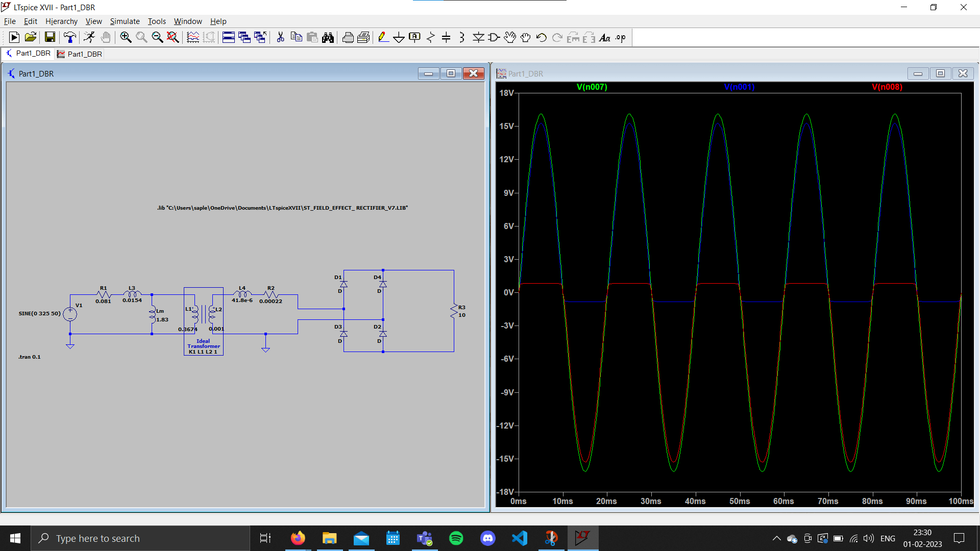Select the Wire drawing tool
This screenshot has height=551, width=980.
(x=382, y=37)
